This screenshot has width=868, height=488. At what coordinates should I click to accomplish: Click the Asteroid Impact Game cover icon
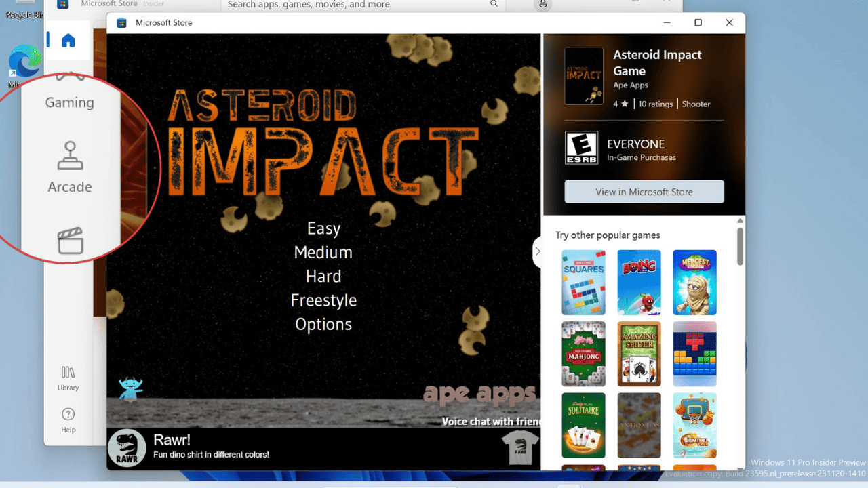584,76
